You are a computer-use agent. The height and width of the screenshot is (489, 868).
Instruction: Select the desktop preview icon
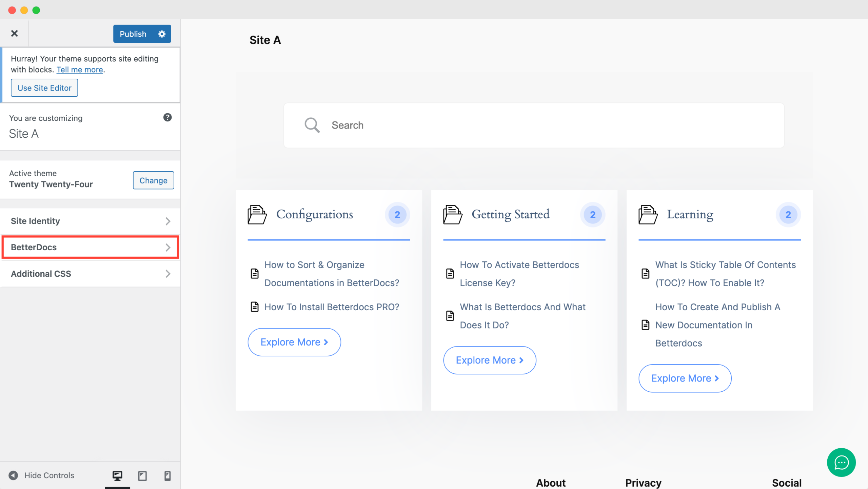tap(117, 475)
